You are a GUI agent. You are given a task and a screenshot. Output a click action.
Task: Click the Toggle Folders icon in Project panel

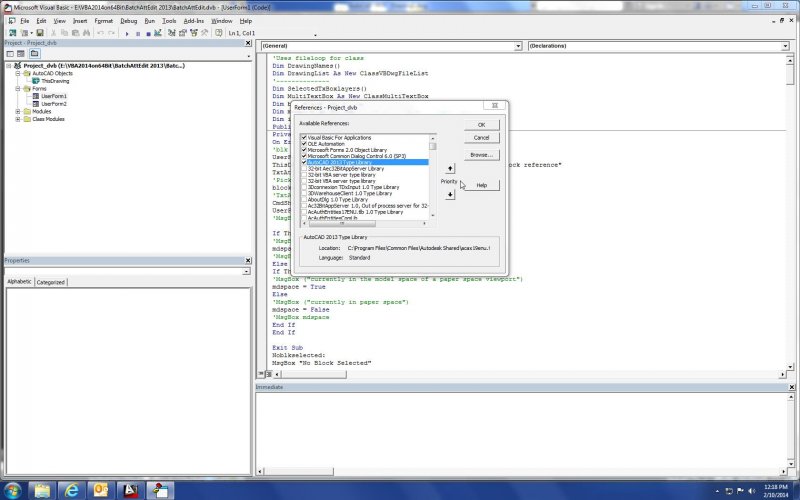[33, 53]
